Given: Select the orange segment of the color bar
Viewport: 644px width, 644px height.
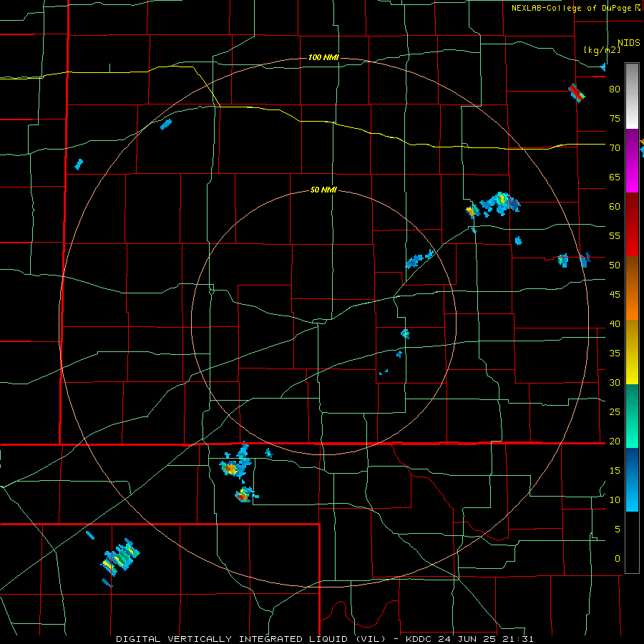Looking at the screenshot, I should (632, 304).
